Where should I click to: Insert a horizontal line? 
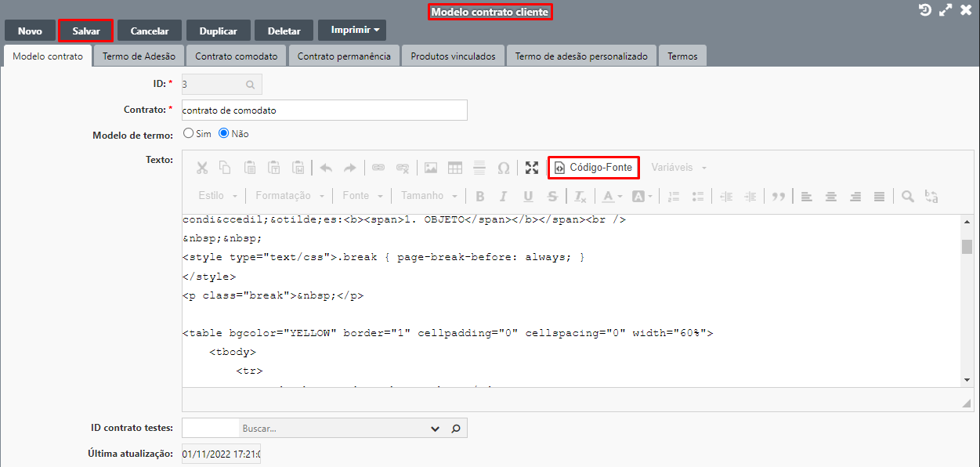pos(479,168)
